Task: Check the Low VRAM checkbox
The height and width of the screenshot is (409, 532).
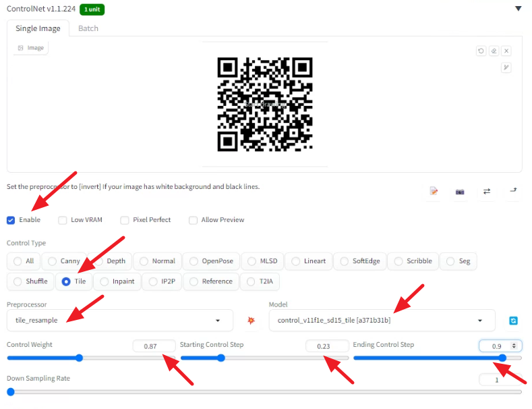Action: 63,220
